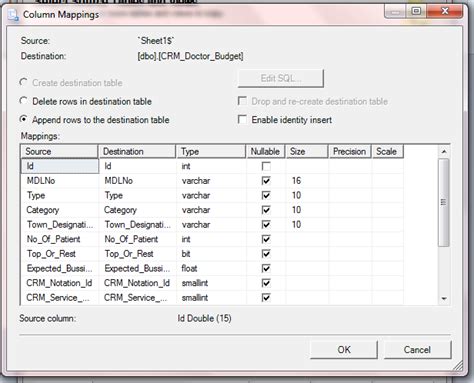Select CRM_Notation_Id source cell
The width and height of the screenshot is (474, 383).
[60, 283]
